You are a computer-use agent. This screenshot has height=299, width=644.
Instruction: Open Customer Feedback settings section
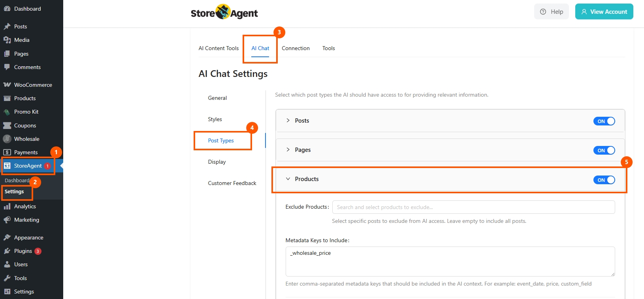pos(232,183)
